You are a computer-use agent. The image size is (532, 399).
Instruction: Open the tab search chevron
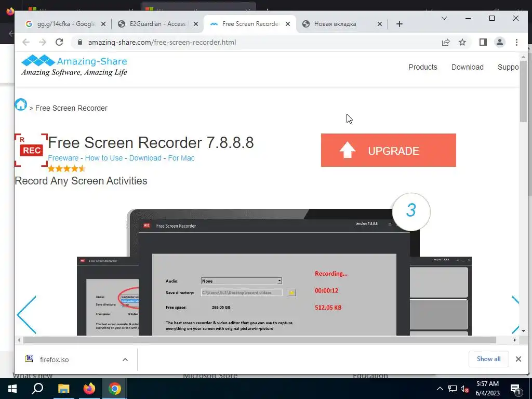click(444, 18)
